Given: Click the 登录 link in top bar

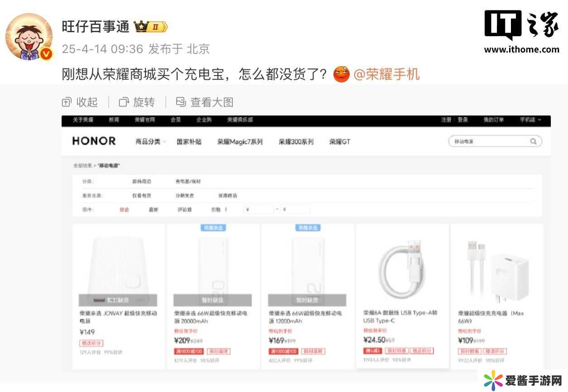Looking at the screenshot, I should tap(462, 120).
